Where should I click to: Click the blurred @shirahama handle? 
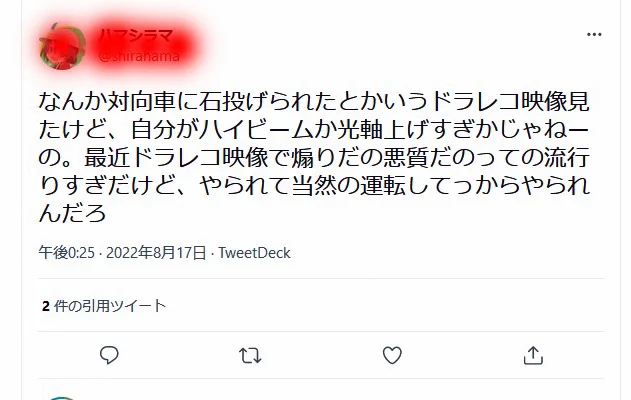pyautogui.click(x=139, y=56)
